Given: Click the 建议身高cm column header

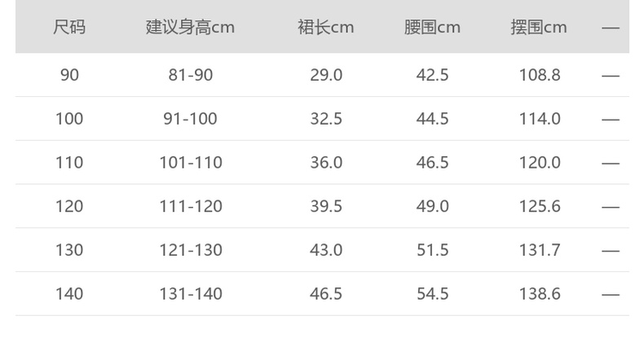Looking at the screenshot, I should [x=190, y=27].
